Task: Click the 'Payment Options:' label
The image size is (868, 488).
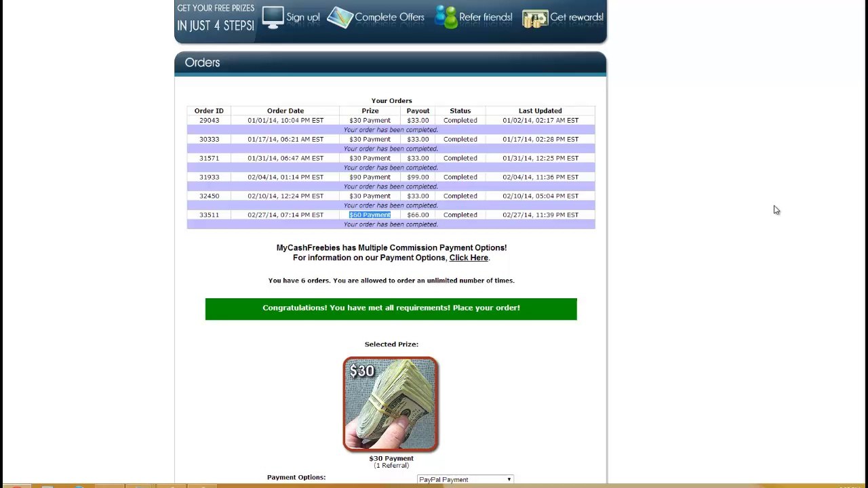Action: point(296,477)
